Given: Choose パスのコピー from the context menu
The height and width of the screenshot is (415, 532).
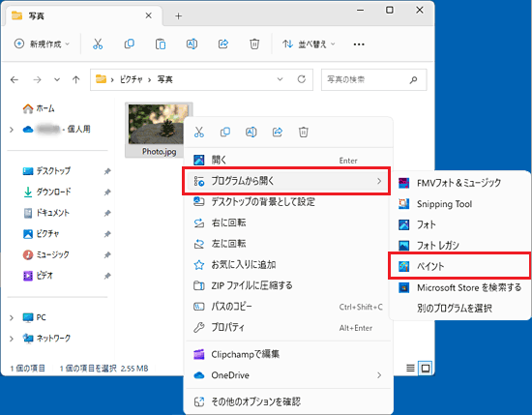Looking at the screenshot, I should click(x=288, y=307).
